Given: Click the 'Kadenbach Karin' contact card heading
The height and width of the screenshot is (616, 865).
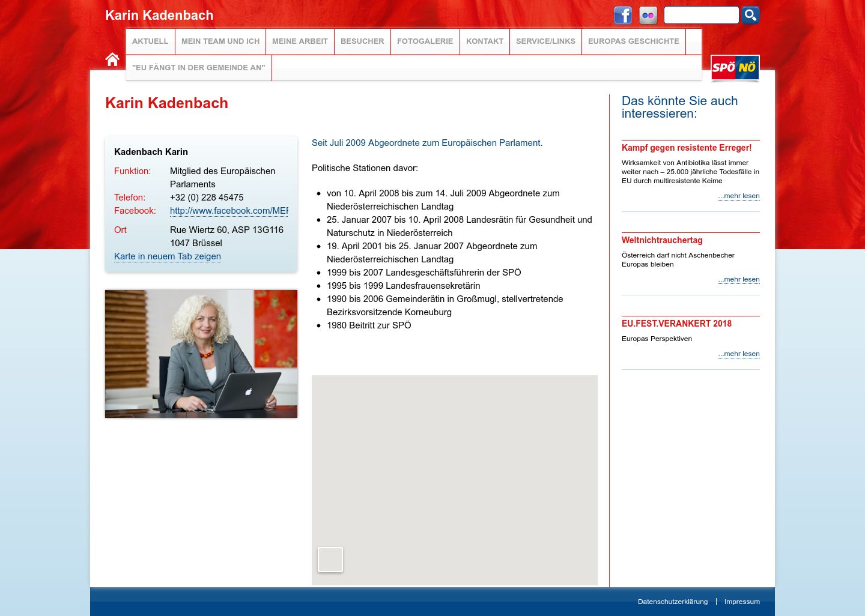Looking at the screenshot, I should point(151,152).
